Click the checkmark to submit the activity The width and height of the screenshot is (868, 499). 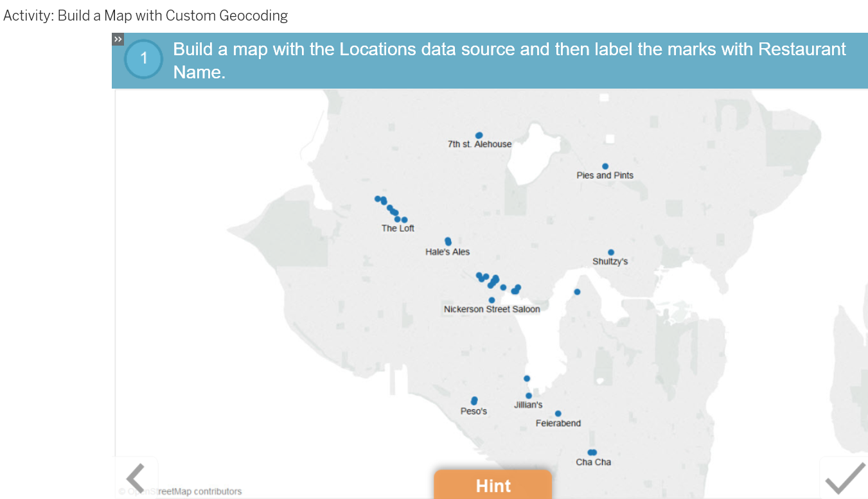point(845,478)
